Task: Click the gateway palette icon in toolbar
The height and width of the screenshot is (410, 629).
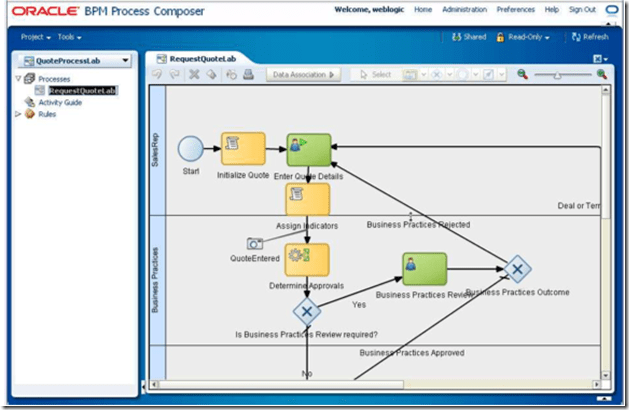Action: point(436,75)
